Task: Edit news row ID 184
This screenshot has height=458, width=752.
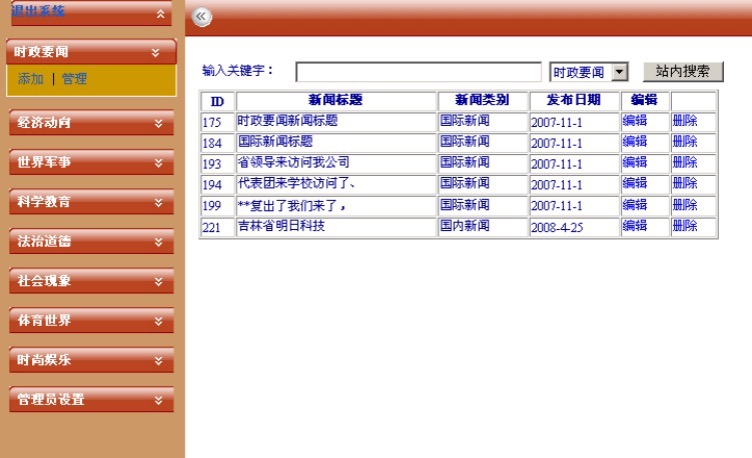Action: tap(635, 141)
